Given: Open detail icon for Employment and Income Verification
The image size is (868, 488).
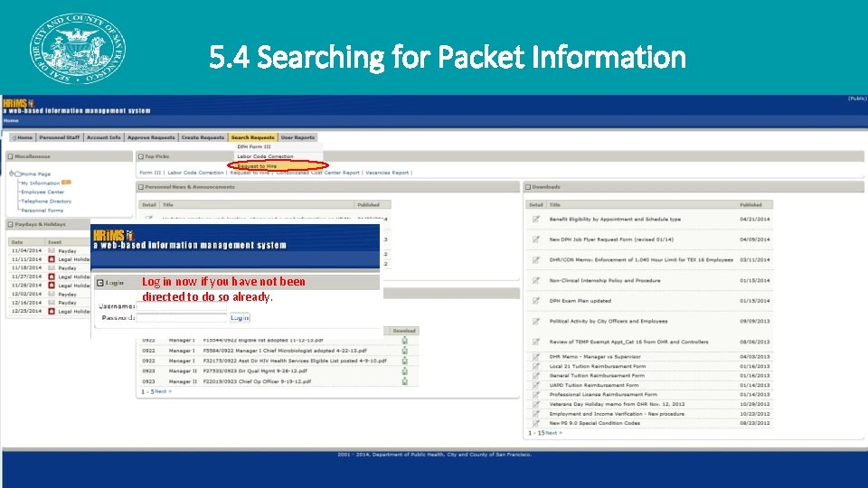Looking at the screenshot, I should (536, 414).
